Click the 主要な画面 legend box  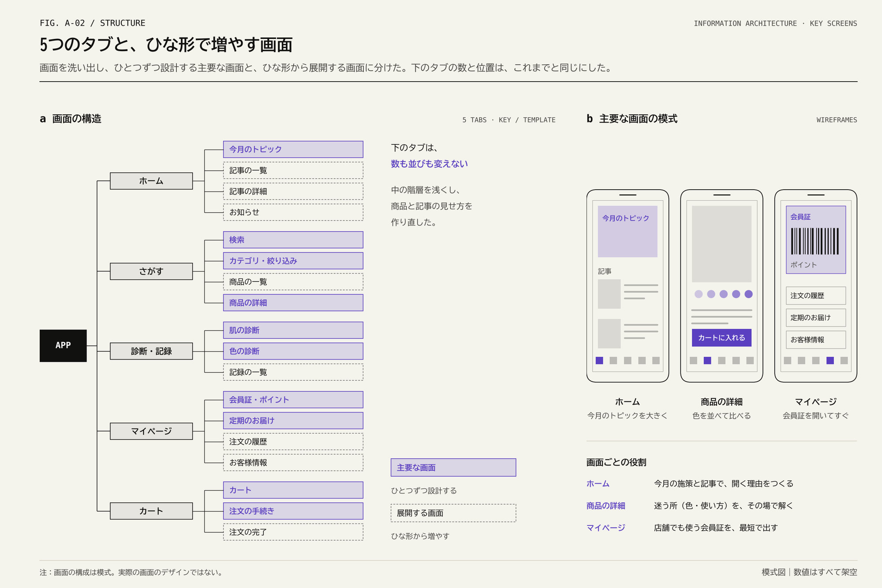453,467
